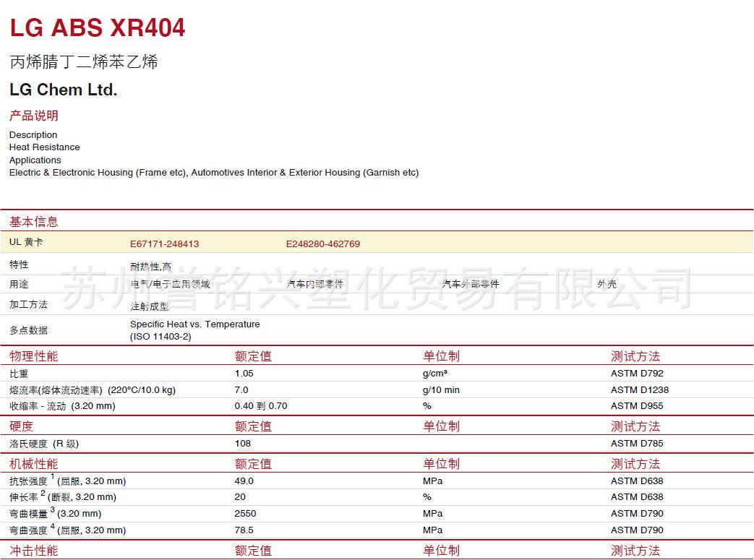Viewport: 754px width, 560px height.
Task: Click the '(ISO 11403-2)' text
Action: [x=160, y=337]
